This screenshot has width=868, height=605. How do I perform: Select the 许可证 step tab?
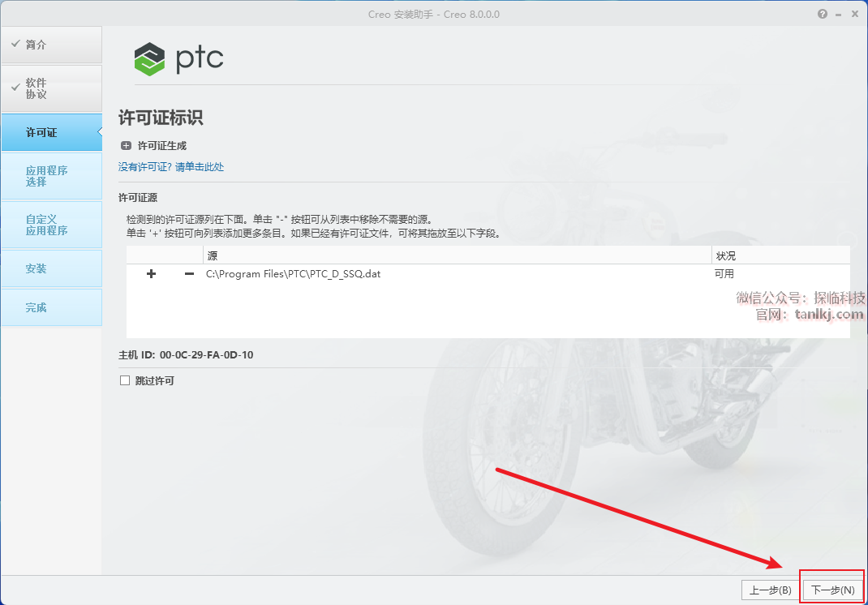(51, 132)
